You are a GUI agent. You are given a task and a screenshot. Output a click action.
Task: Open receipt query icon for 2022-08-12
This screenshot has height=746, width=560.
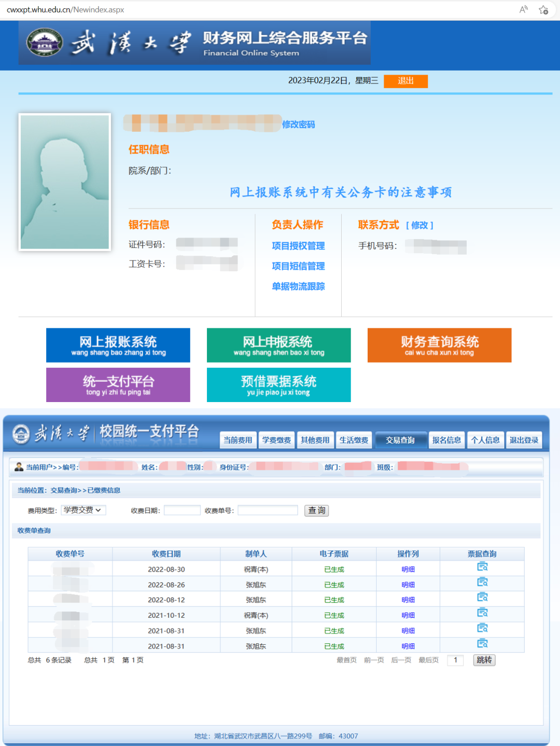pyautogui.click(x=482, y=597)
